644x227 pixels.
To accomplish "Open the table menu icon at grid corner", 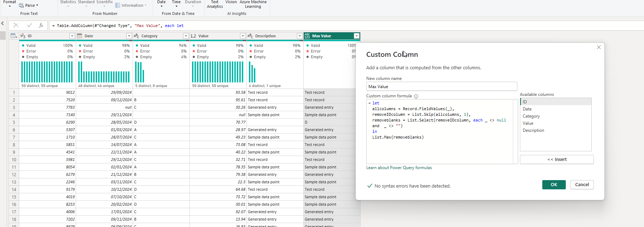I will 14,36.
